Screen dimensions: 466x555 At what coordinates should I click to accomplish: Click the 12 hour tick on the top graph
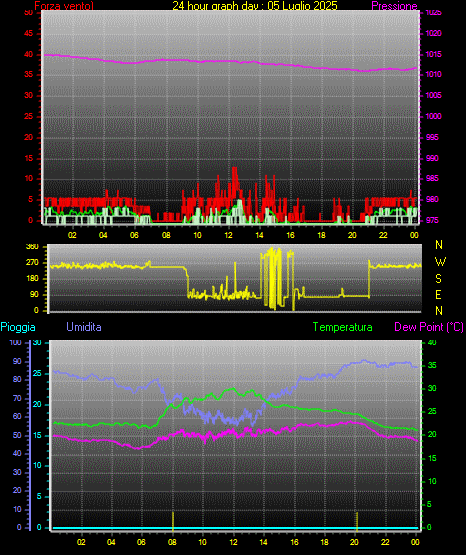coord(228,235)
